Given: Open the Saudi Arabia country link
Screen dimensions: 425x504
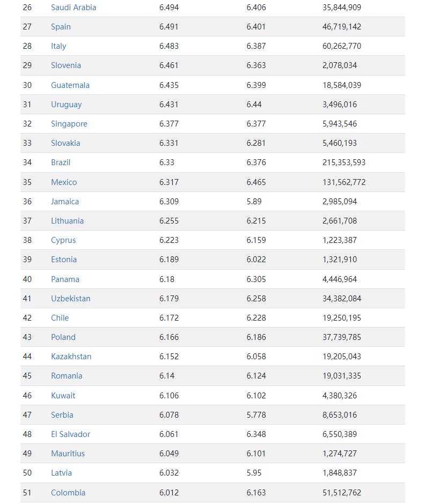Looking at the screenshot, I should tap(74, 8).
